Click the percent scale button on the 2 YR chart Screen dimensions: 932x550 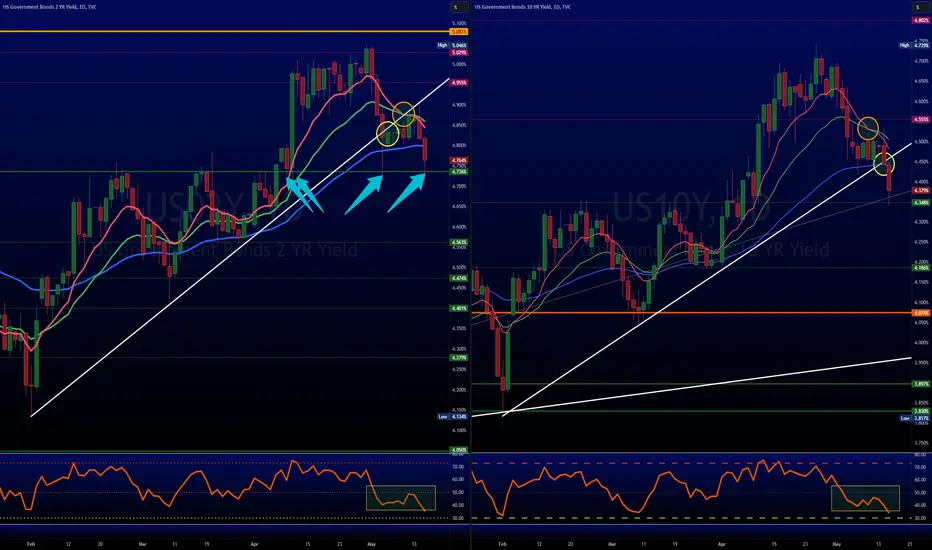coord(459,7)
